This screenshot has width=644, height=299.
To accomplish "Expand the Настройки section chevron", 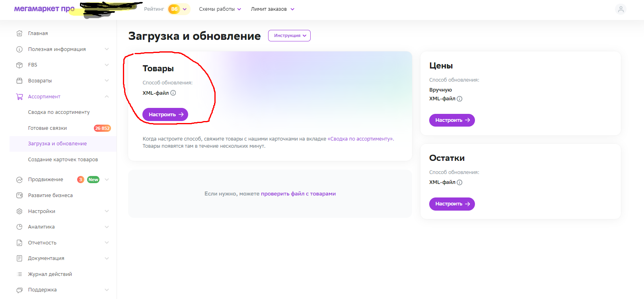I will tap(107, 211).
